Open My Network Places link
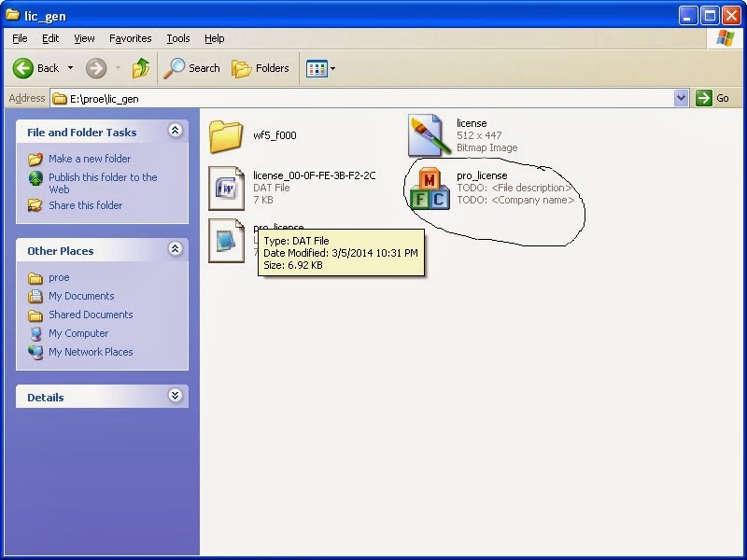This screenshot has width=747, height=560. click(91, 352)
